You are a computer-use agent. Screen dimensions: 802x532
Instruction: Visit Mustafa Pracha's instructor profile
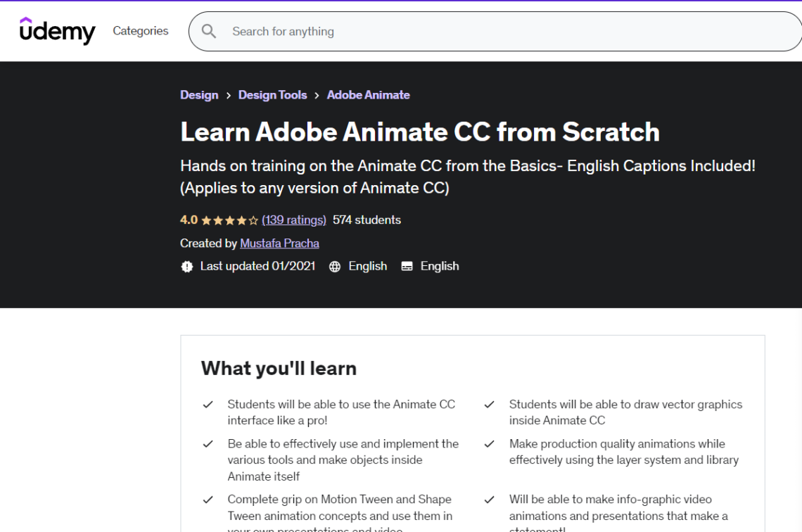(x=279, y=243)
